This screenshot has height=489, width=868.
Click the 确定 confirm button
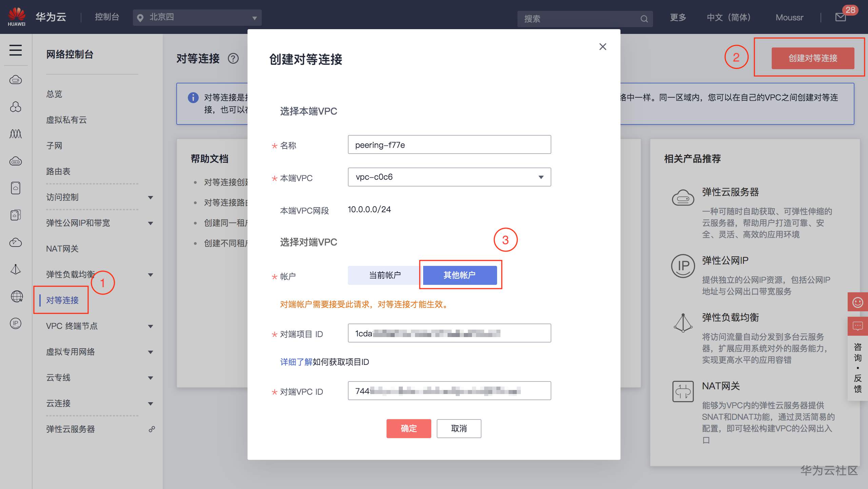coord(409,428)
